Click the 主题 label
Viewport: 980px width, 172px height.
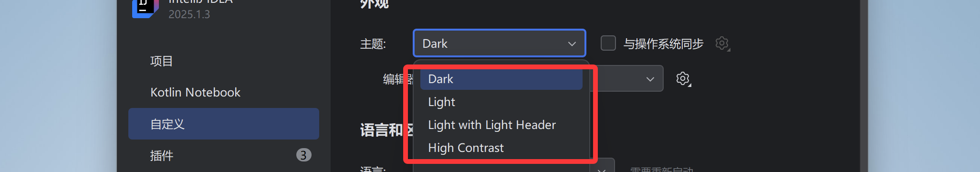pyautogui.click(x=373, y=44)
